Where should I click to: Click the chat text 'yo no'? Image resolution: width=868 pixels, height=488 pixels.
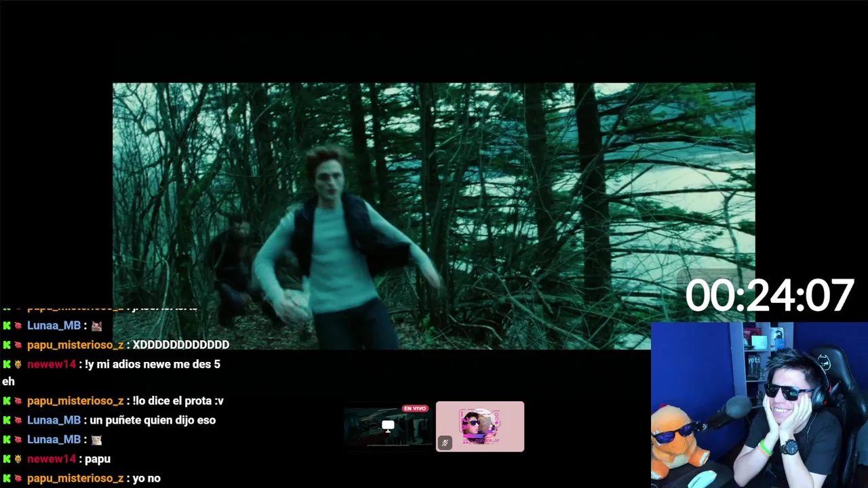[x=146, y=479]
